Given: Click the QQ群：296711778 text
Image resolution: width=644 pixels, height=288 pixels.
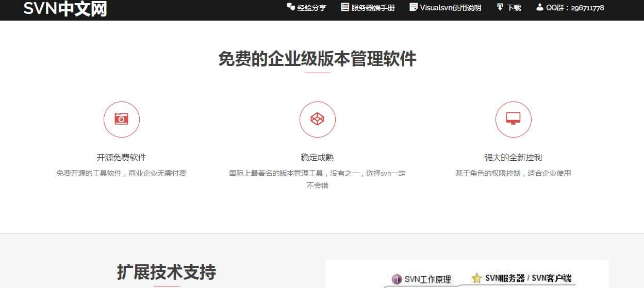Looking at the screenshot, I should [575, 8].
